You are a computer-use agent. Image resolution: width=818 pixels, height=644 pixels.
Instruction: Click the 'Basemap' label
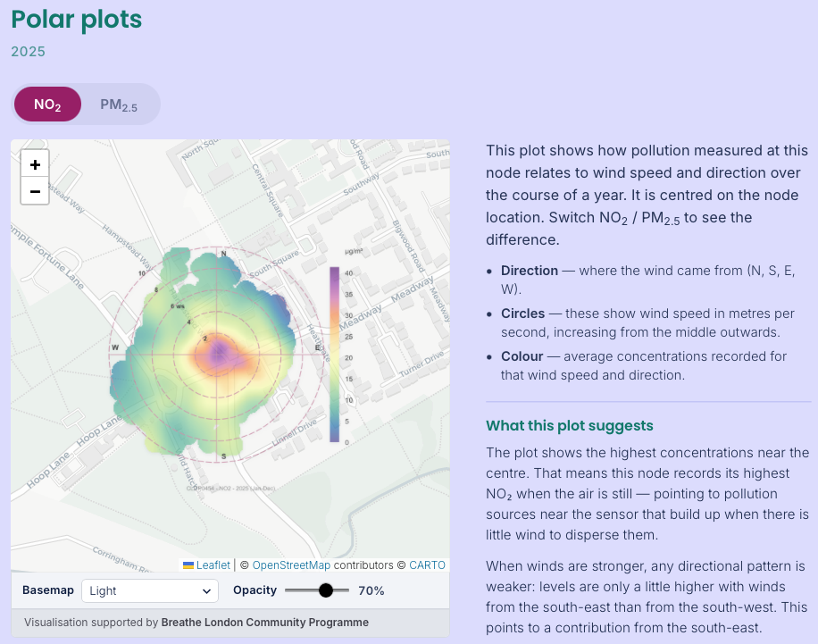(x=48, y=590)
